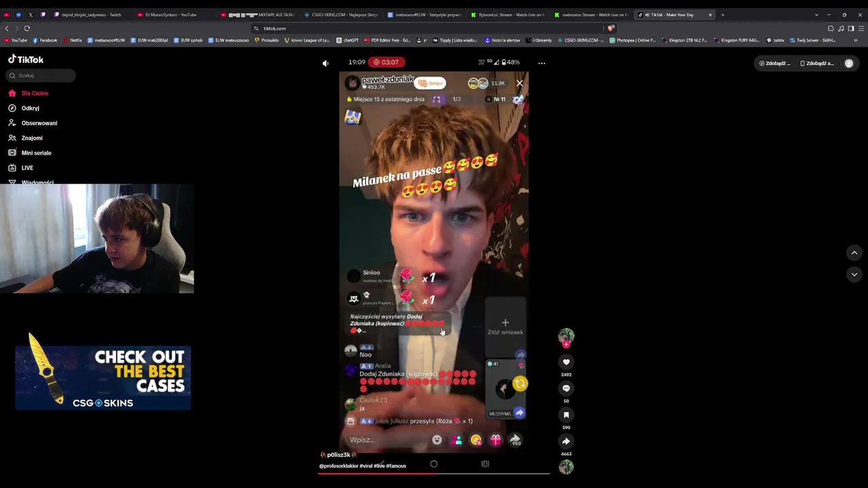Viewport: 868px width, 488px height.
Task: Open Mini seriale in the sidebar
Action: 29,153
